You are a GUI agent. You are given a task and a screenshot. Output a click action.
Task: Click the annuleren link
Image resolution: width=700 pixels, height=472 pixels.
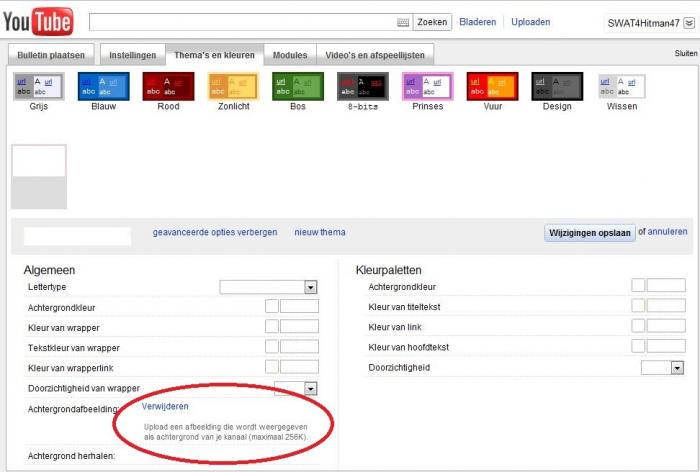[667, 231]
